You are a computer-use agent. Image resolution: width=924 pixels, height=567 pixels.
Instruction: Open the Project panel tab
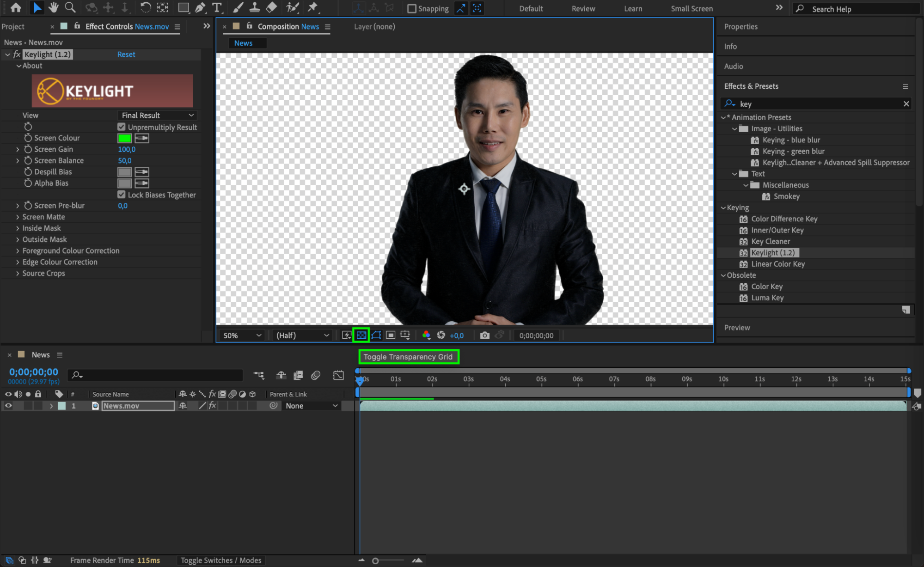point(13,27)
